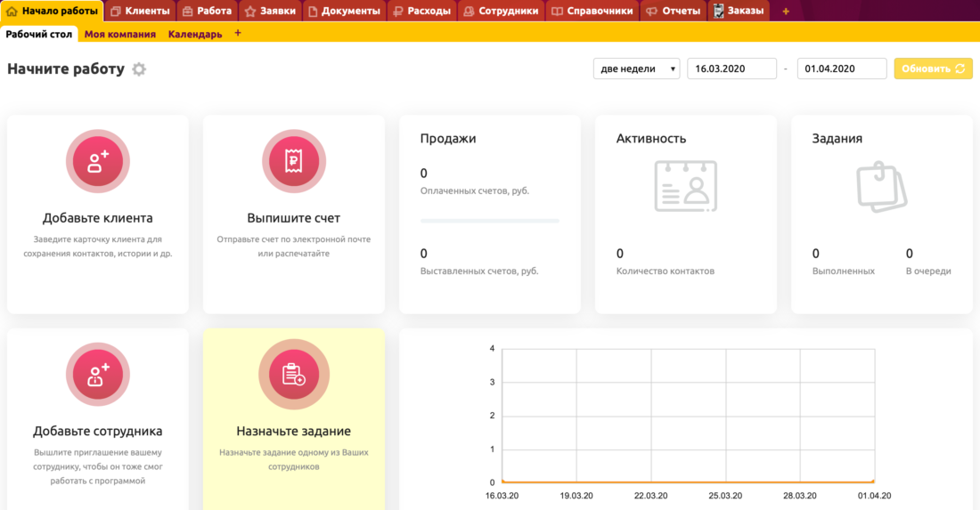Viewport: 980px width, 510px height.
Task: Add a new top-level tab with plus
Action: [785, 12]
